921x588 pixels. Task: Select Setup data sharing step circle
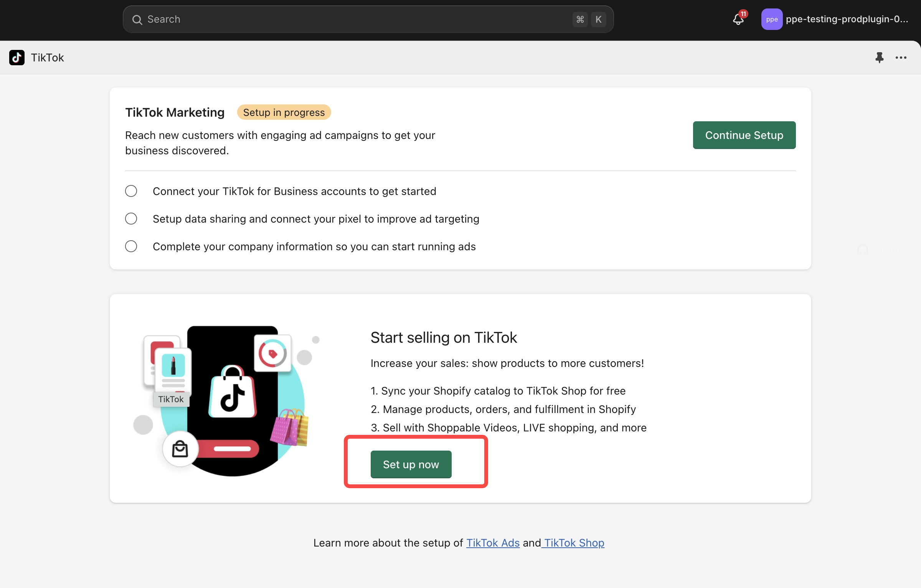(x=131, y=219)
